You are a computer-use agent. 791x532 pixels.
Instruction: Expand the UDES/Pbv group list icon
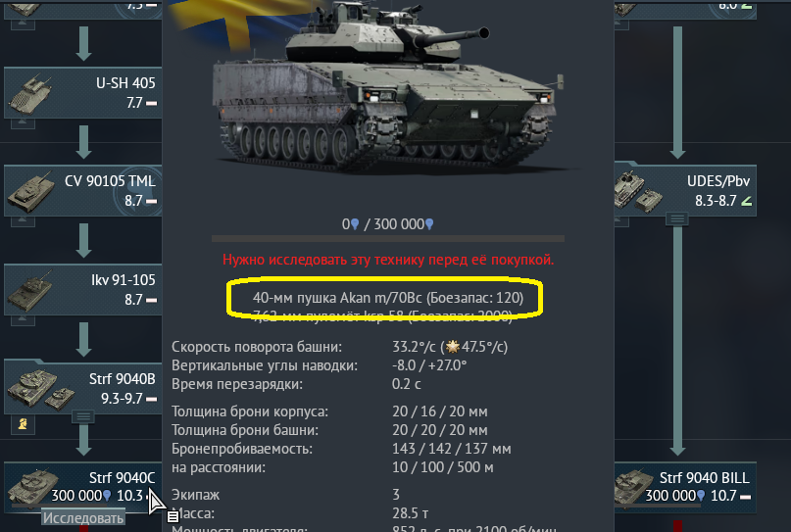(677, 218)
